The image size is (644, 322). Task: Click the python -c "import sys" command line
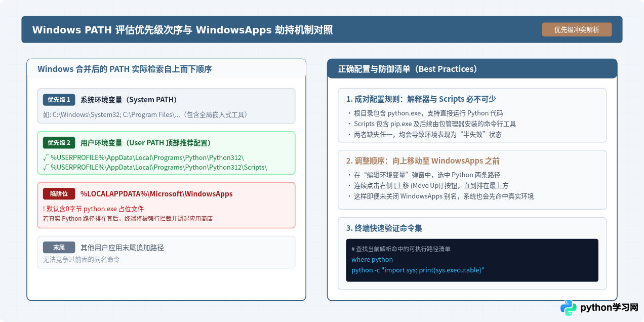pos(418,270)
